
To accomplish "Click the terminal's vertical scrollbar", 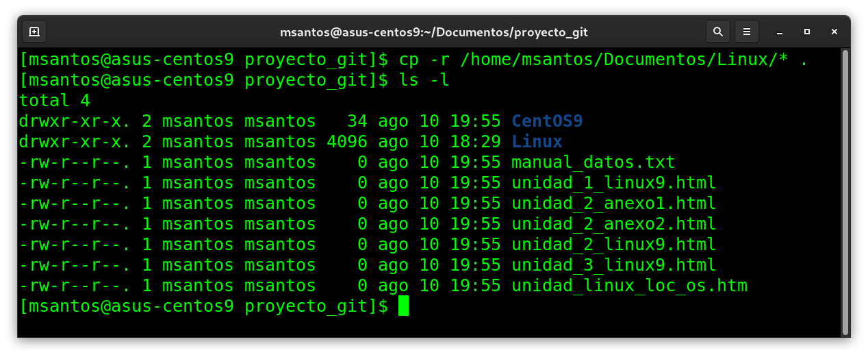I will click(845, 192).
